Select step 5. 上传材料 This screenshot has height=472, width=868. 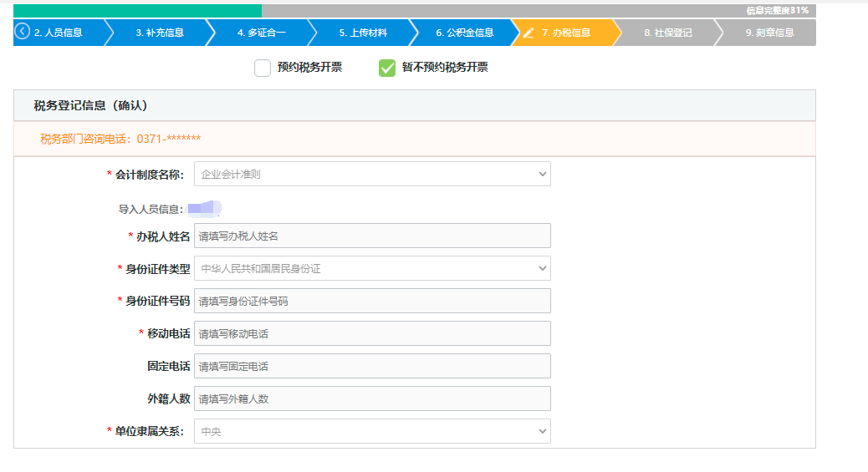point(363,33)
